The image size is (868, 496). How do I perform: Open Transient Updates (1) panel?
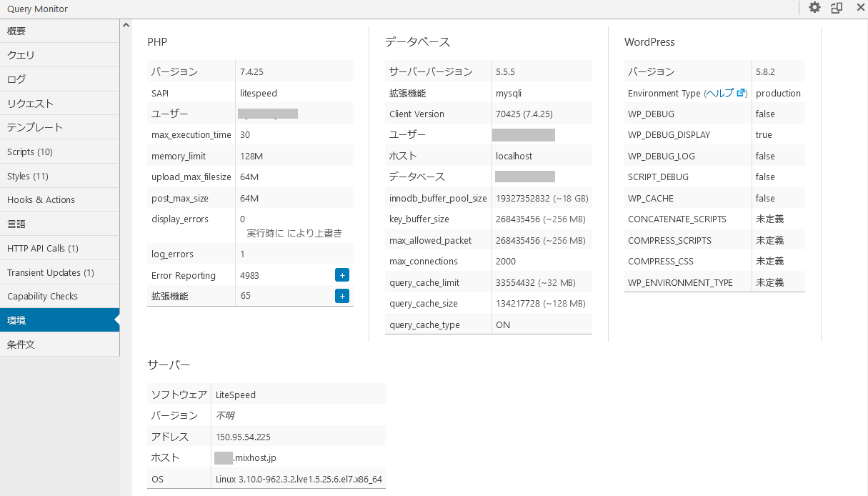point(59,272)
